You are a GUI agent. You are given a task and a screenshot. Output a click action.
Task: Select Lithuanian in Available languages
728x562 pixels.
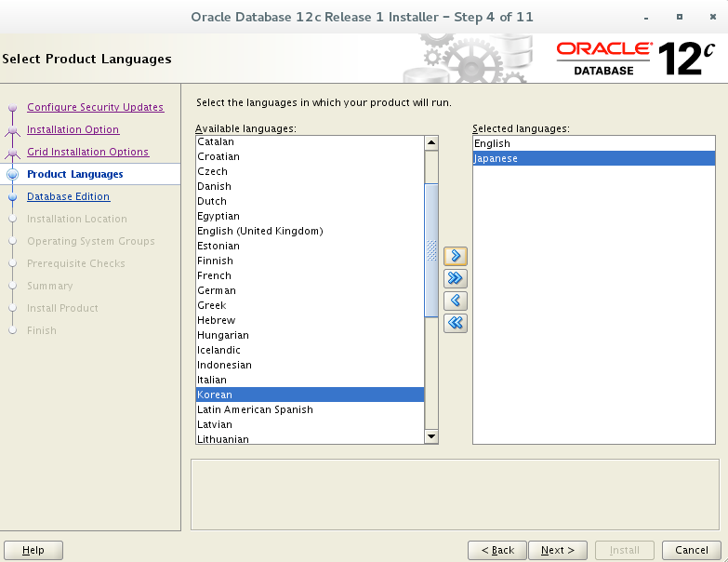point(310,438)
